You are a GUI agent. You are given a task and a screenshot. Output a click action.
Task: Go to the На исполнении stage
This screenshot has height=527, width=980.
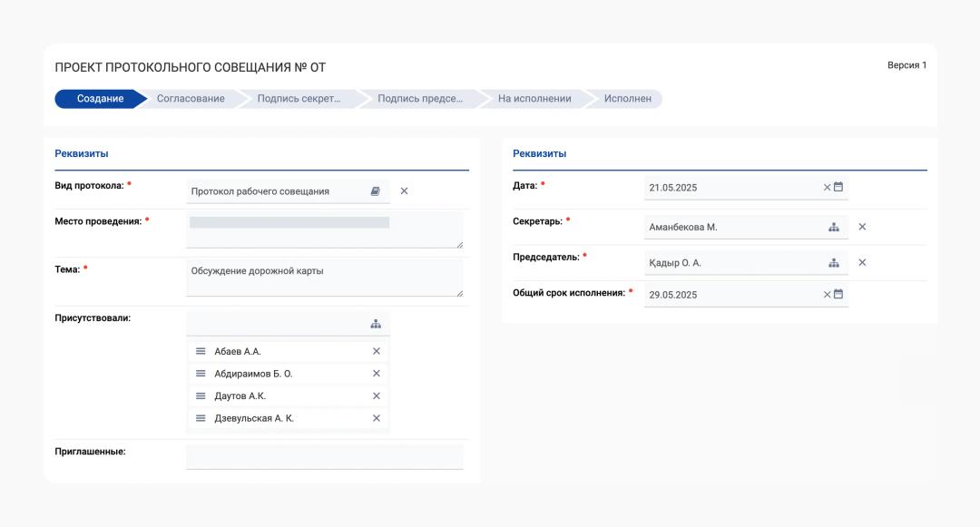click(x=534, y=99)
